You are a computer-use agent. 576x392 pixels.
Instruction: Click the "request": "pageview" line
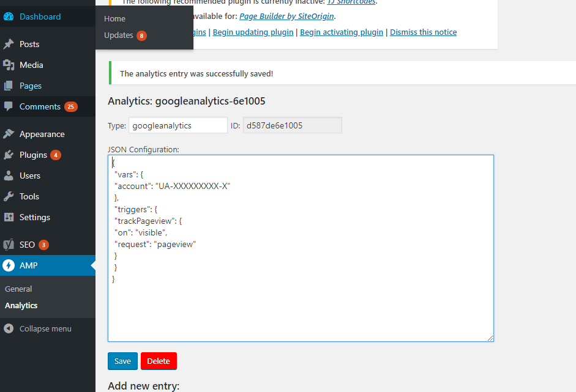155,245
